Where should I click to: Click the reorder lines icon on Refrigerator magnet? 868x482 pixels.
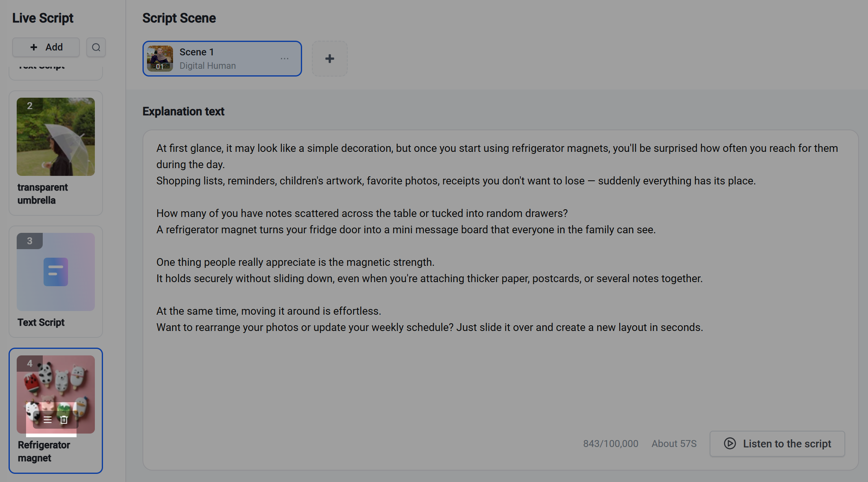[48, 420]
